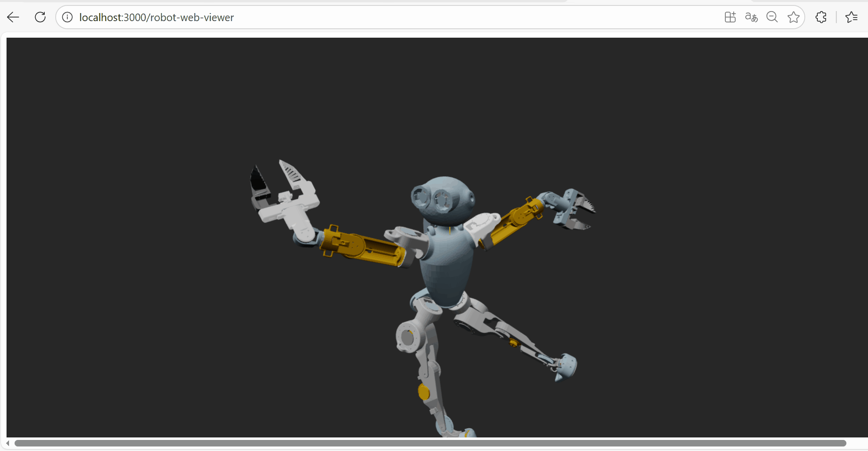
Task: Open the favorites list icon
Action: coord(851,18)
